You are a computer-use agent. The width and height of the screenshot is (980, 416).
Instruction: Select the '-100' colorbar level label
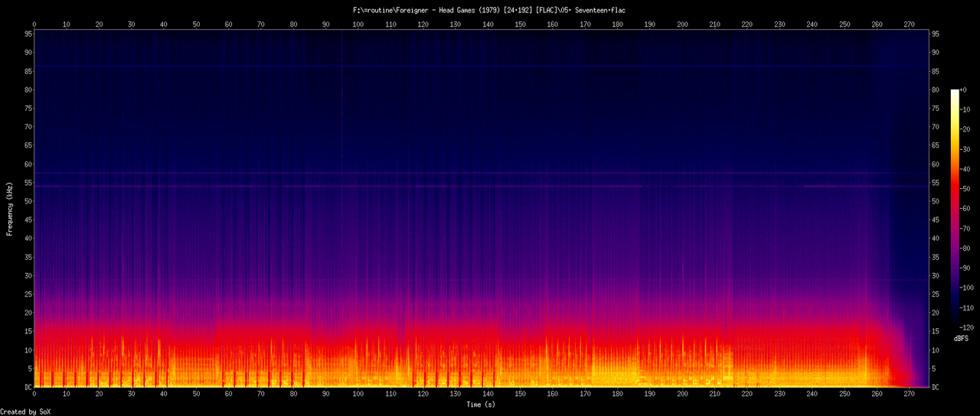(968, 288)
